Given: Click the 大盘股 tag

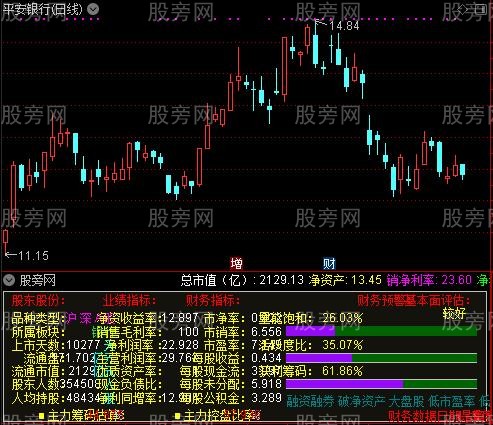Looking at the screenshot, I should (406, 401).
